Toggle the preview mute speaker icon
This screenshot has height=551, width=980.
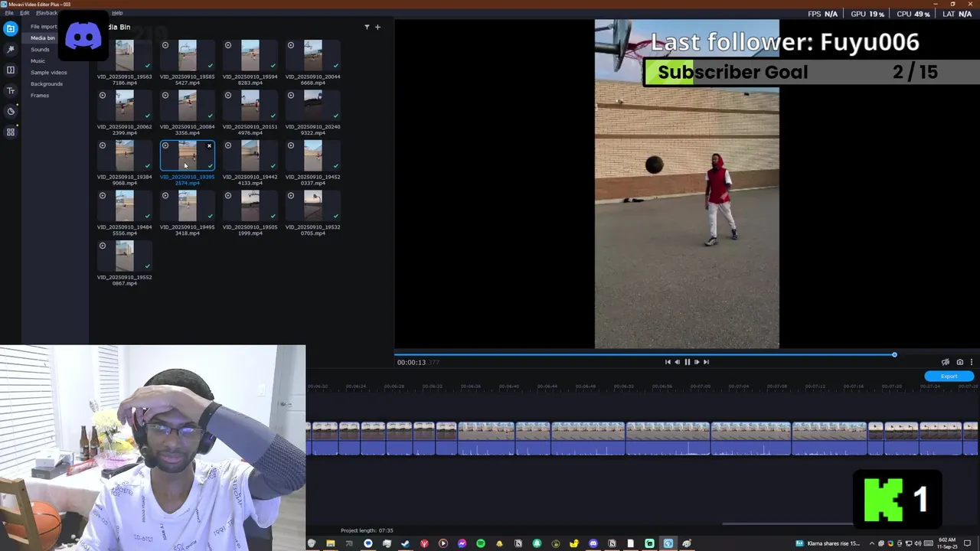(x=946, y=362)
